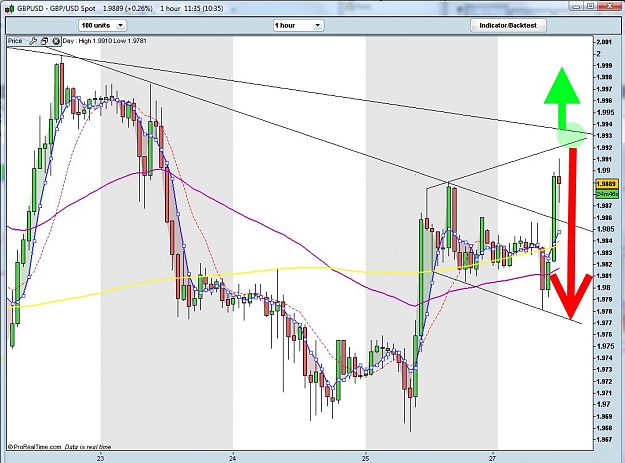
Task: Close the GBPUSD chart window
Action: [x=610, y=6]
